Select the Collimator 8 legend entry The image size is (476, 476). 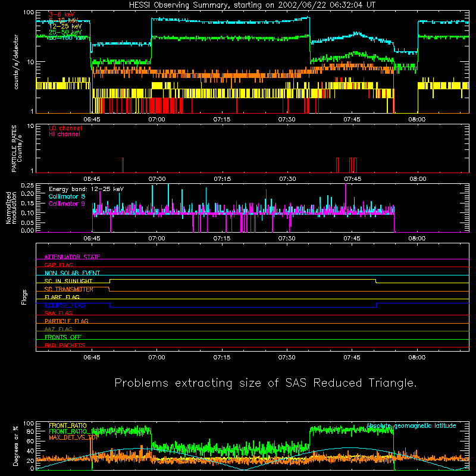point(67,196)
